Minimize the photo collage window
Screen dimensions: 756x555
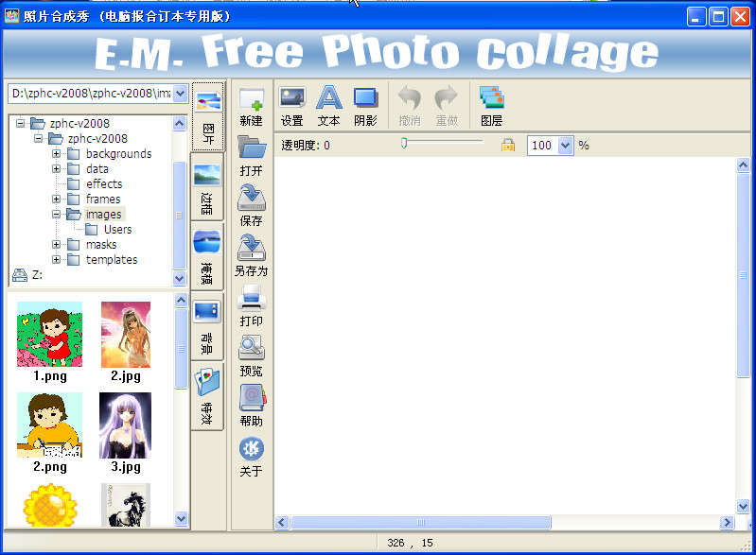tap(695, 17)
